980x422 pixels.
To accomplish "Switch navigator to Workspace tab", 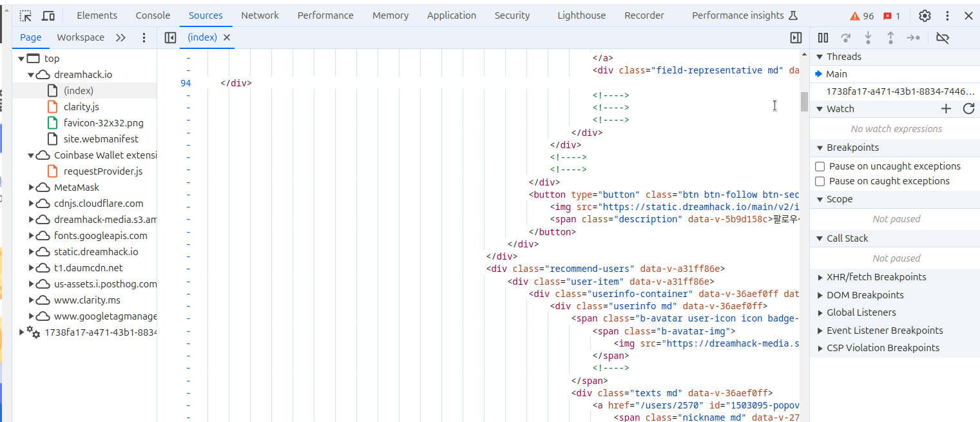I will pos(81,37).
